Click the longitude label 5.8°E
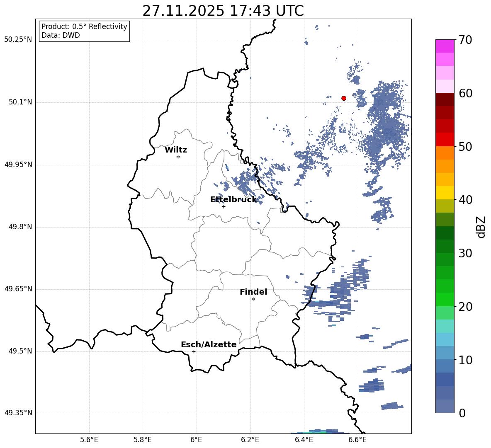Viewport: 491px width, 448px height. (143, 440)
